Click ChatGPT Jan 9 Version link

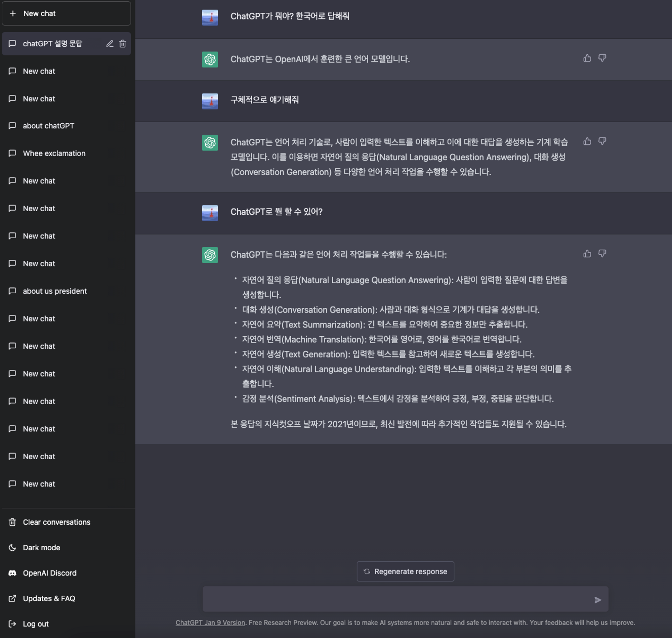(x=210, y=623)
